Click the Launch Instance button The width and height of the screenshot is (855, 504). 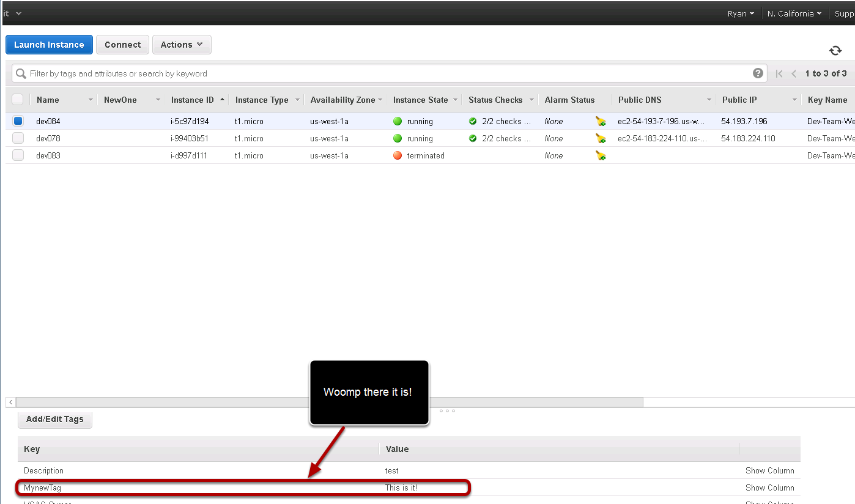click(49, 45)
